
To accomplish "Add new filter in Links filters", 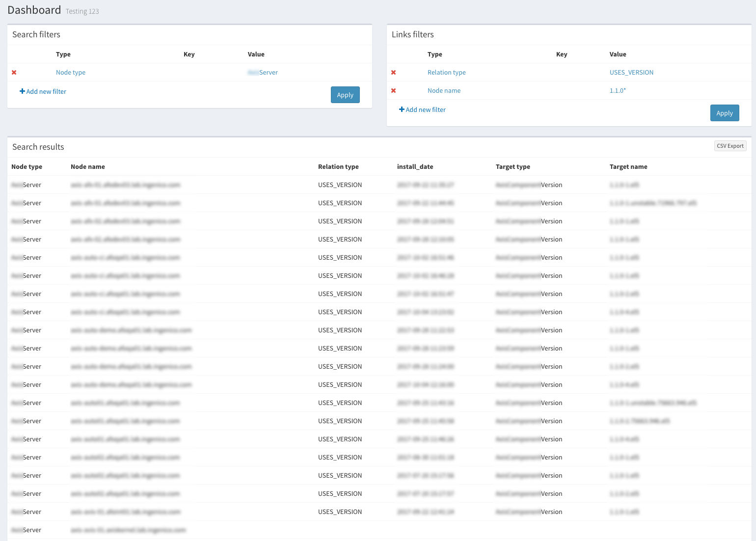I will pyautogui.click(x=422, y=109).
